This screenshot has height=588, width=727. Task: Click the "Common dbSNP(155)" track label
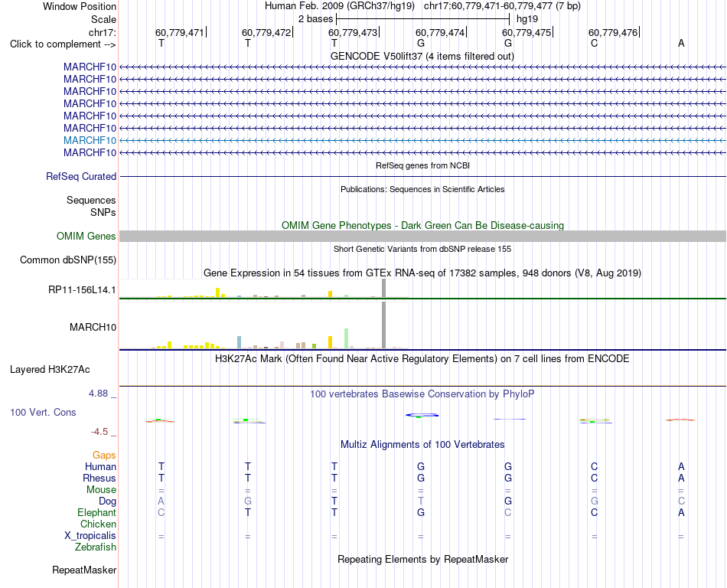click(68, 260)
